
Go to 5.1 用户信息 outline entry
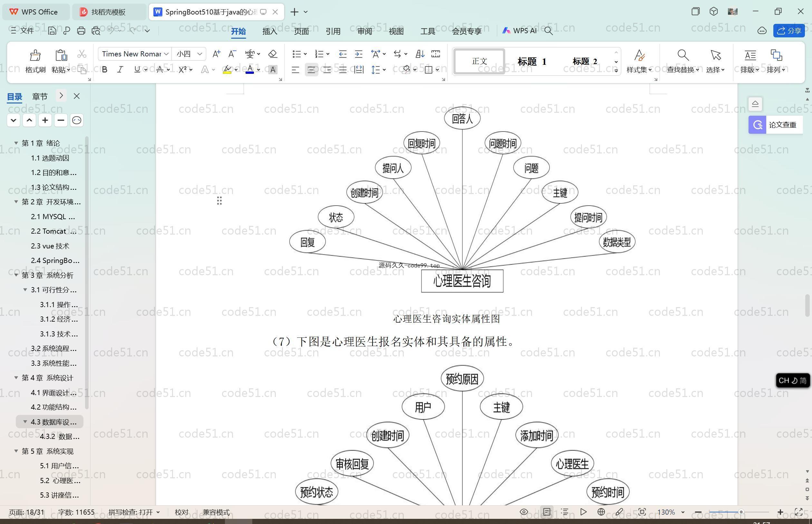60,466
